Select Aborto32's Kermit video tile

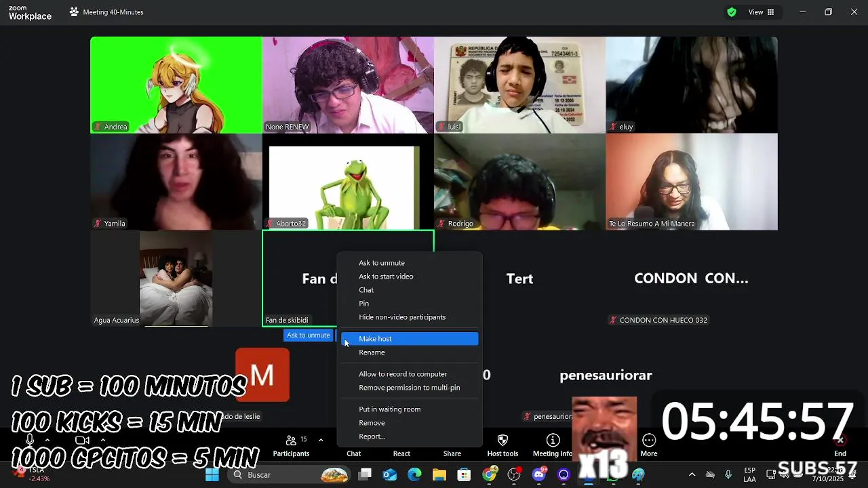348,182
